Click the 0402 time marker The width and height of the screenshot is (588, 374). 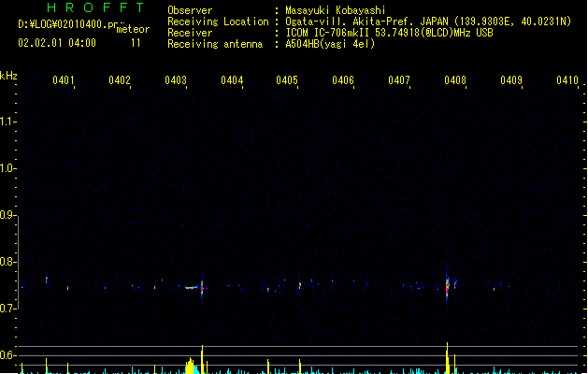point(120,80)
